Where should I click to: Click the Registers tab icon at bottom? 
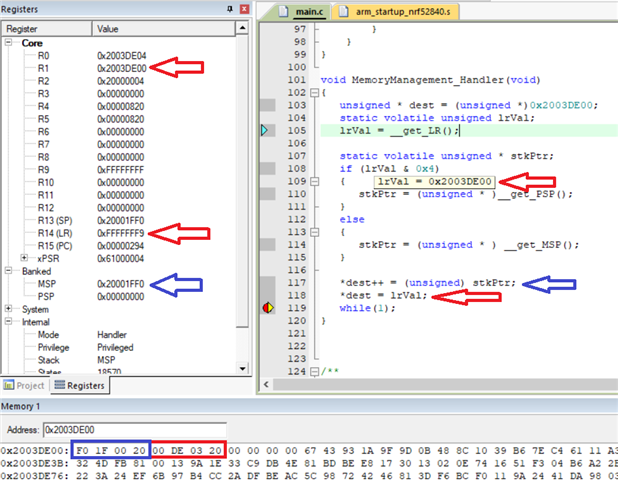pyautogui.click(x=59, y=385)
